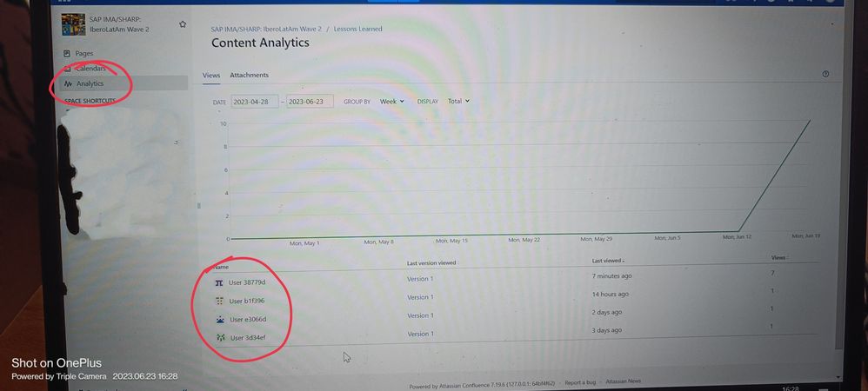
Task: Open User 3d34ef profile
Action: [x=248, y=338]
